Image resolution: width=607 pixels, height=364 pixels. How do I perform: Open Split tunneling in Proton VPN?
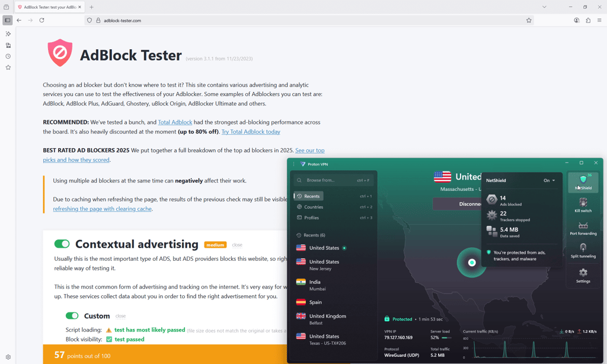click(583, 251)
